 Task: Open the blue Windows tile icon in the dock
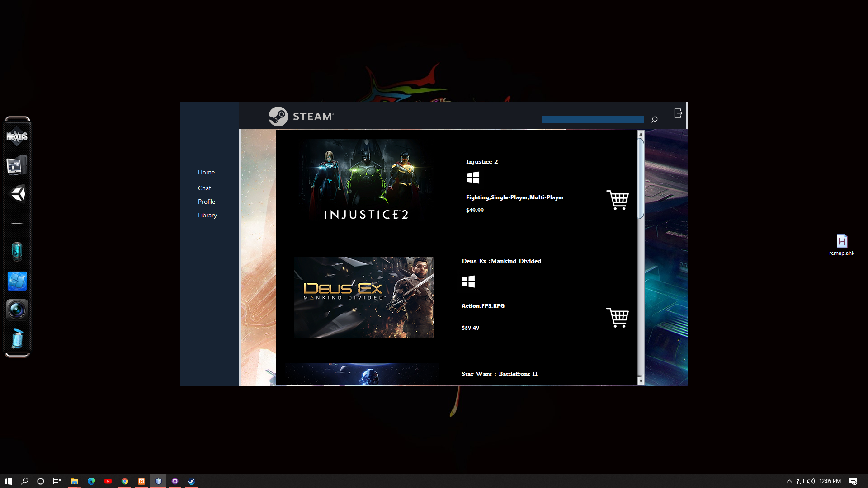pos(17,281)
